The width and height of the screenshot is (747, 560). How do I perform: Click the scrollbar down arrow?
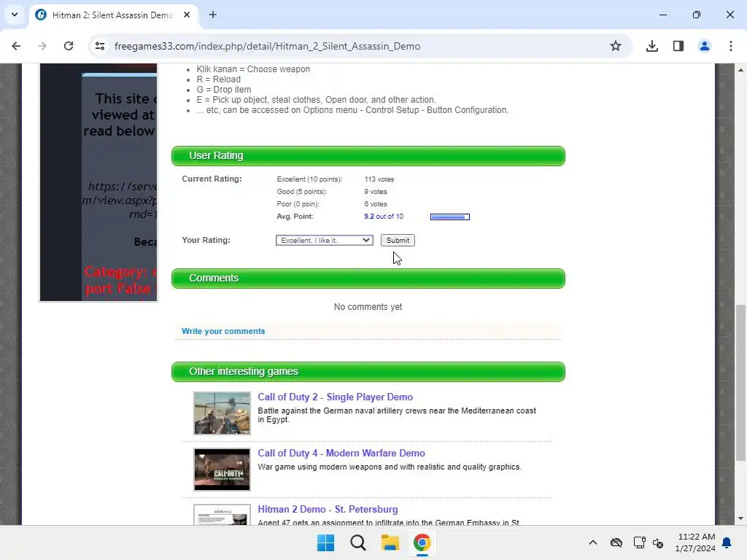tap(740, 518)
